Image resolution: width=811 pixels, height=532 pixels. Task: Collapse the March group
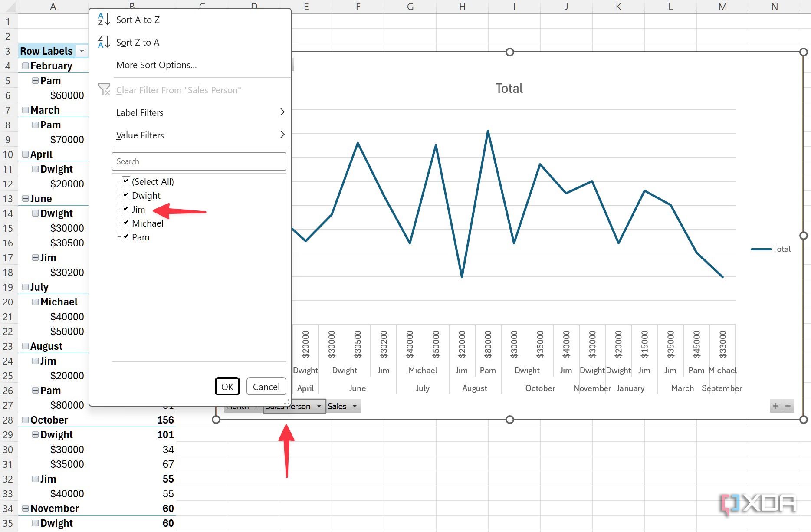coord(25,110)
